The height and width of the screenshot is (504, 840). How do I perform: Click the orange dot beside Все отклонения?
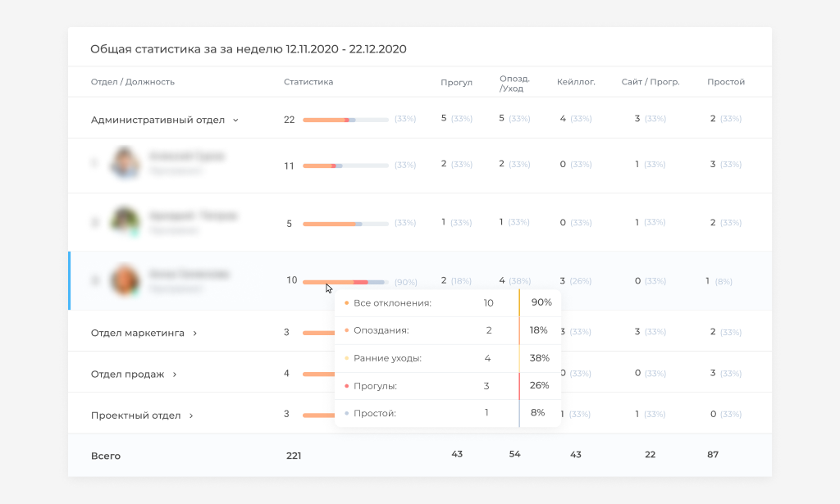[347, 303]
